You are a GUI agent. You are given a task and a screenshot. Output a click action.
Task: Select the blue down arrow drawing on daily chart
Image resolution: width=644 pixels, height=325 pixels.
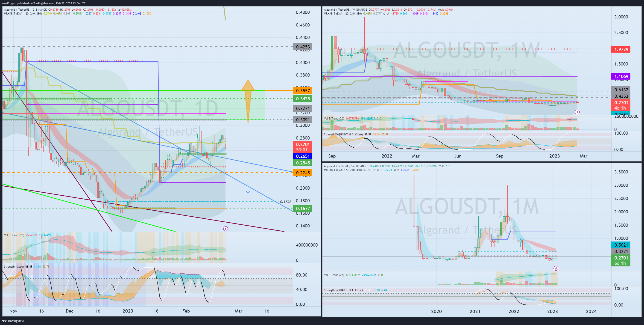248,176
